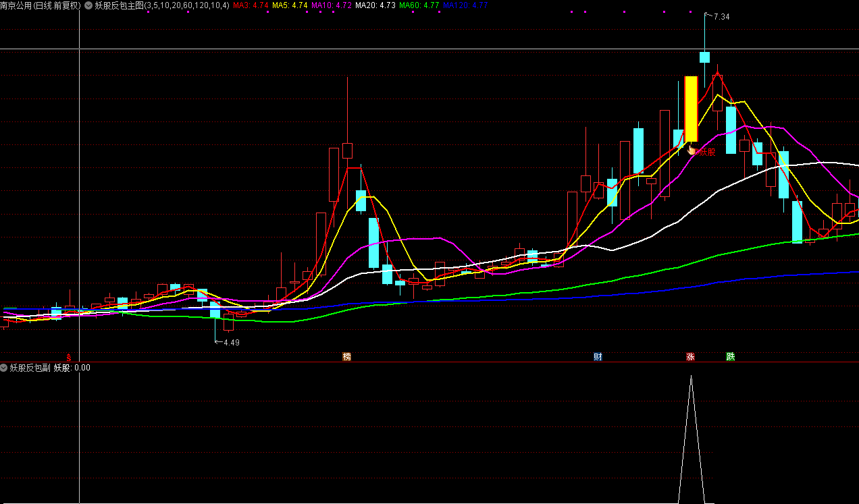Image resolution: width=859 pixels, height=504 pixels.
Task: Click the 财 financial report marker icon
Action: tap(598, 356)
